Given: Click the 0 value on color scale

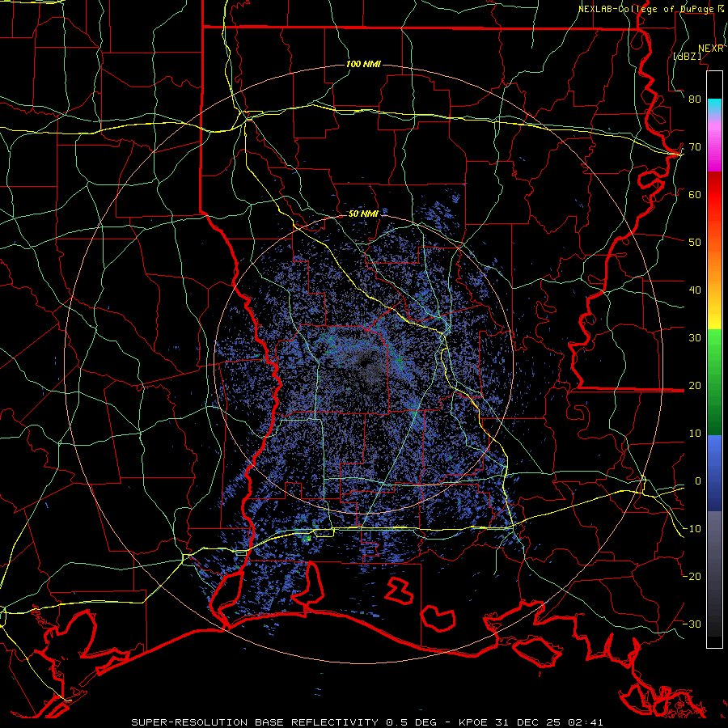Looking at the screenshot, I should pyautogui.click(x=698, y=481).
